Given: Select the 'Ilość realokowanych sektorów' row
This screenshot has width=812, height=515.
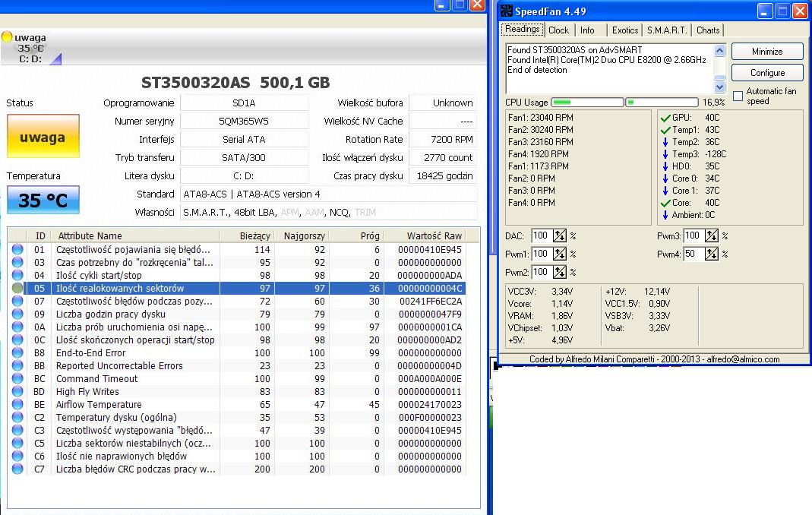Looking at the screenshot, I should point(237,288).
